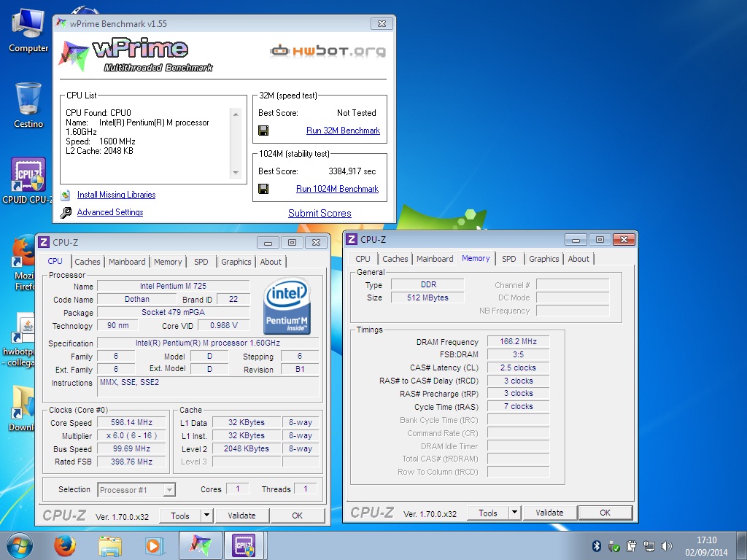Open Caches tab in right CPU-Z window
Image resolution: width=747 pixels, height=560 pixels.
[x=395, y=259]
